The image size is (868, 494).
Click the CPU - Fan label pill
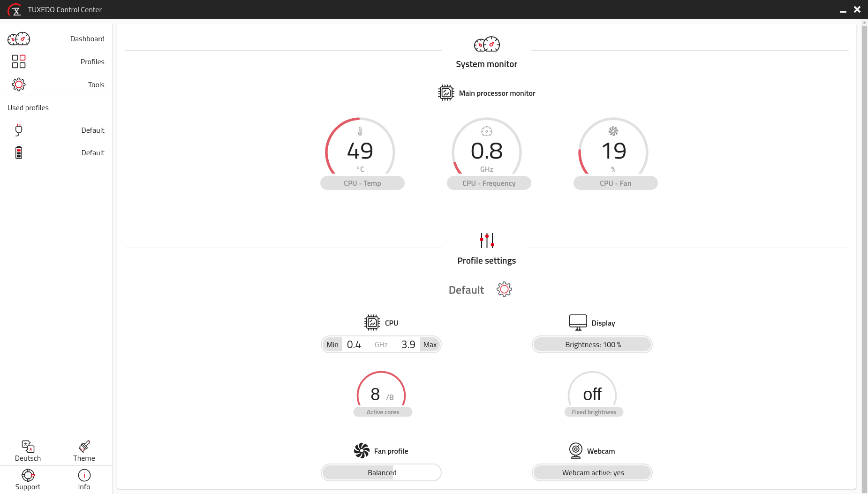coord(616,183)
